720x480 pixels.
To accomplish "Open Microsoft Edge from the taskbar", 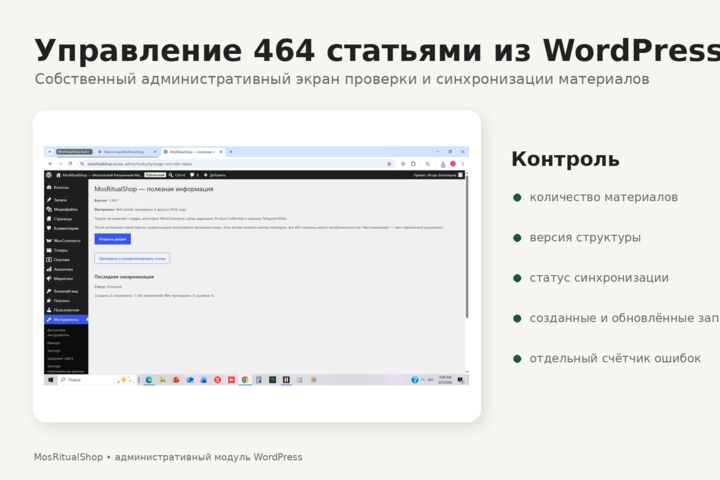I will coord(149,380).
